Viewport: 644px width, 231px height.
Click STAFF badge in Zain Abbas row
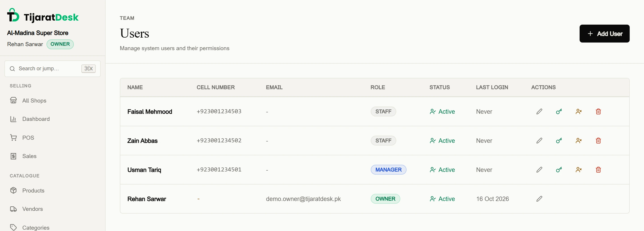(x=383, y=140)
